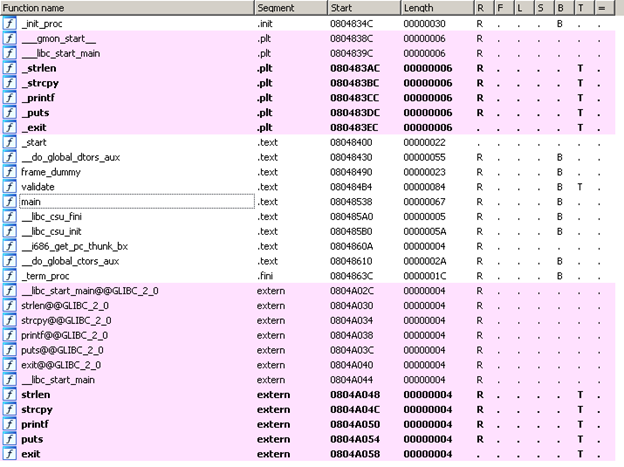The image size is (624, 467).
Task: Click the icon beside __i686_get_pc_thunk_bx
Action: click(9, 246)
